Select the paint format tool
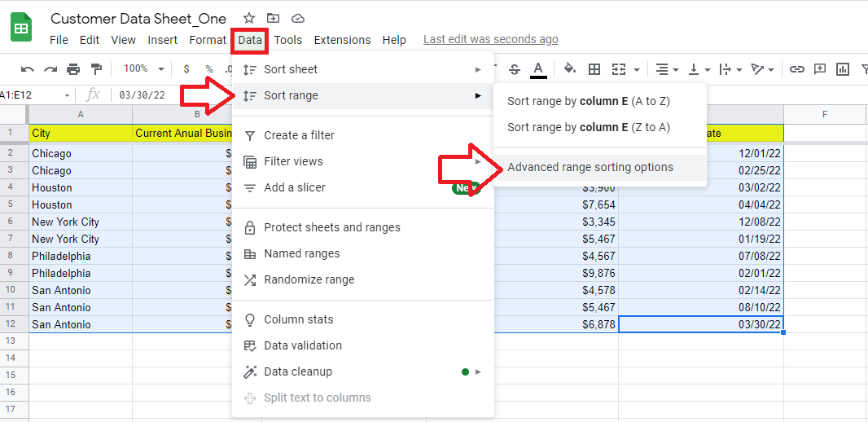 [97, 69]
